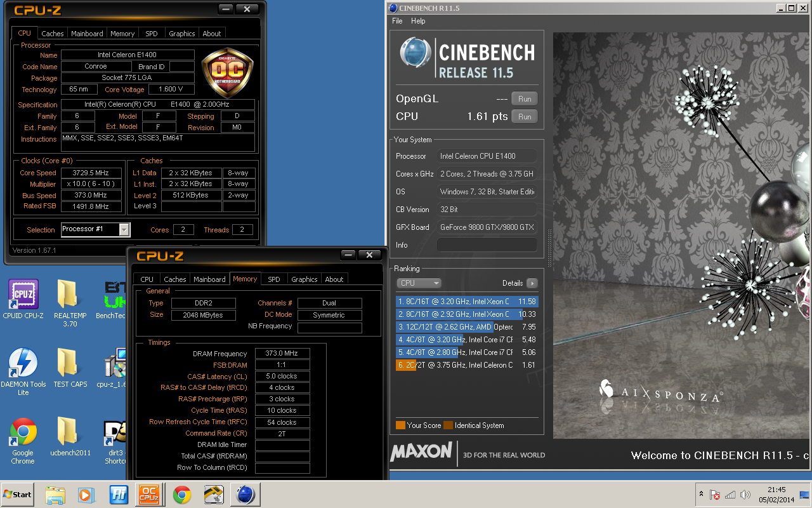Image resolution: width=812 pixels, height=508 pixels.
Task: Click the Windows Start button
Action: (x=18, y=494)
